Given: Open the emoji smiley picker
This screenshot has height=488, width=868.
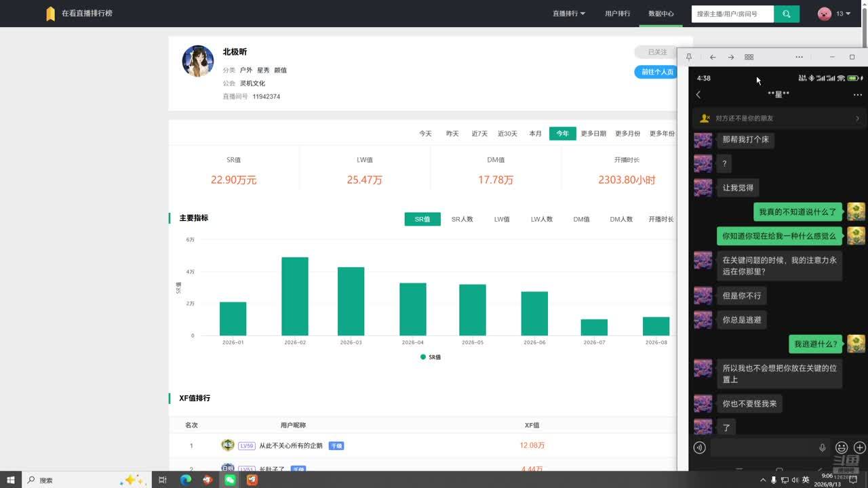Looking at the screenshot, I should tap(842, 447).
